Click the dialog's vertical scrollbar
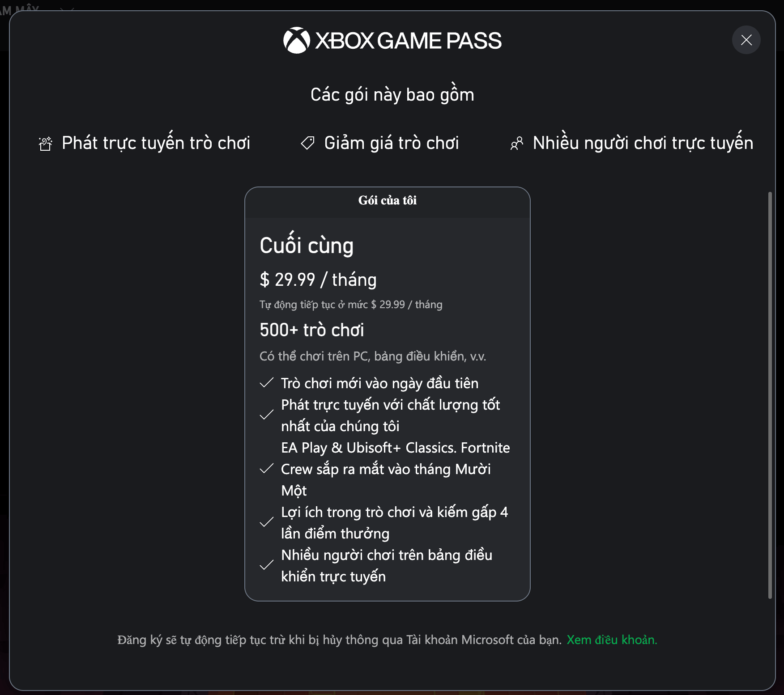This screenshot has height=695, width=784. 770,394
